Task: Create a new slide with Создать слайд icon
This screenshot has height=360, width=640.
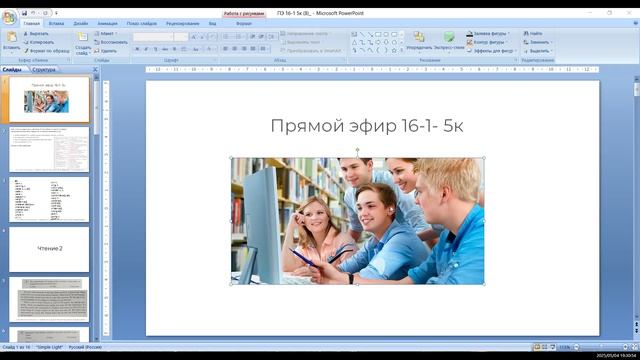Action: click(x=83, y=37)
